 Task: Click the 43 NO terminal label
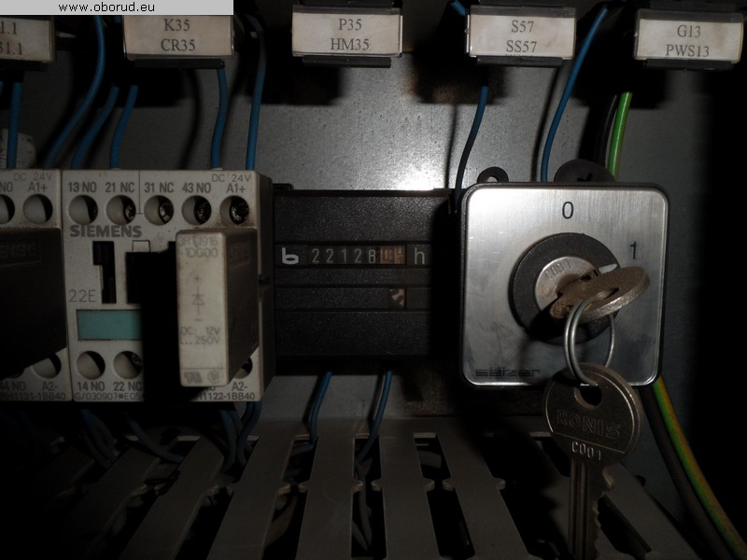196,189
